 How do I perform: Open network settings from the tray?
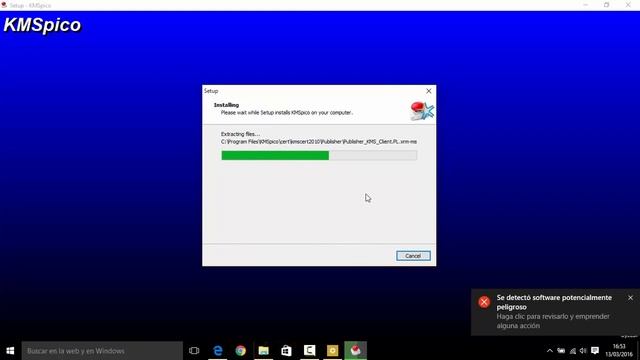(573, 351)
